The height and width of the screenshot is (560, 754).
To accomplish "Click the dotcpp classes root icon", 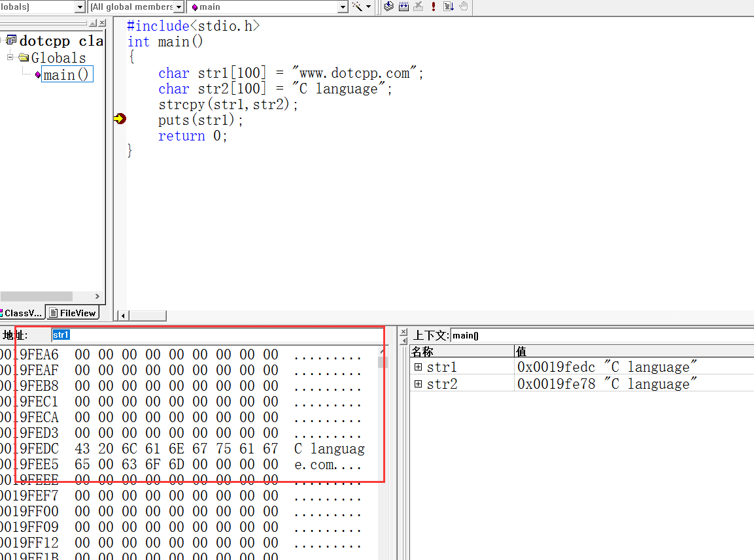I will click(x=11, y=41).
